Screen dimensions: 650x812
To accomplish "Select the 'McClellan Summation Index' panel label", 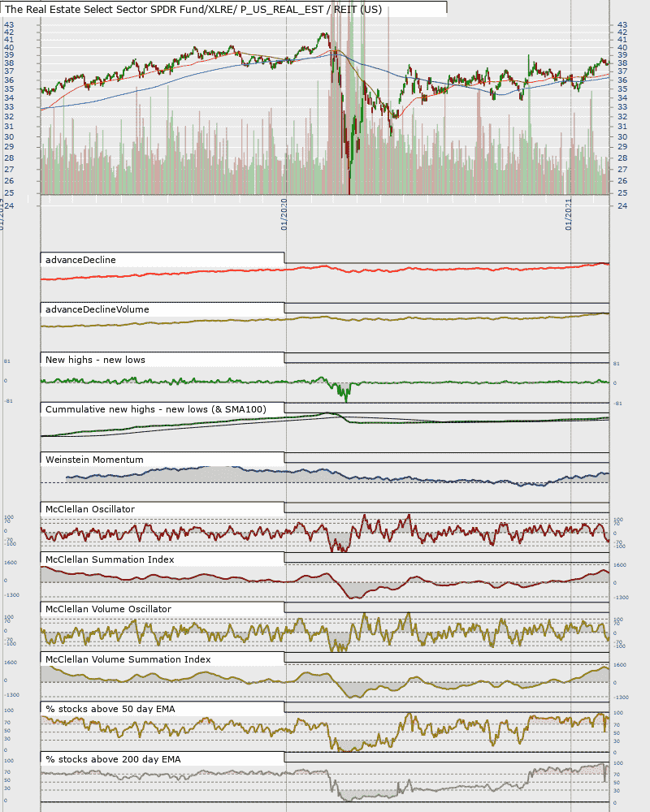I will pos(110,559).
